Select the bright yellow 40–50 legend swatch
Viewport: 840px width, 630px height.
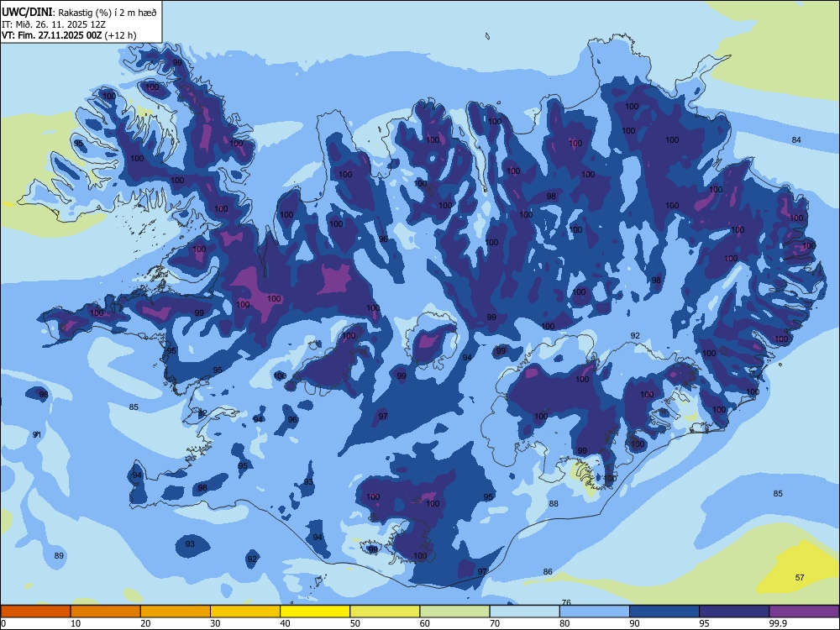pos(315,612)
